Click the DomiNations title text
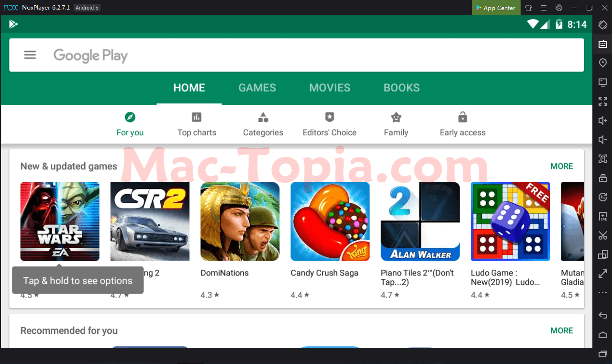Viewport: 612px width, 364px height. [x=224, y=273]
